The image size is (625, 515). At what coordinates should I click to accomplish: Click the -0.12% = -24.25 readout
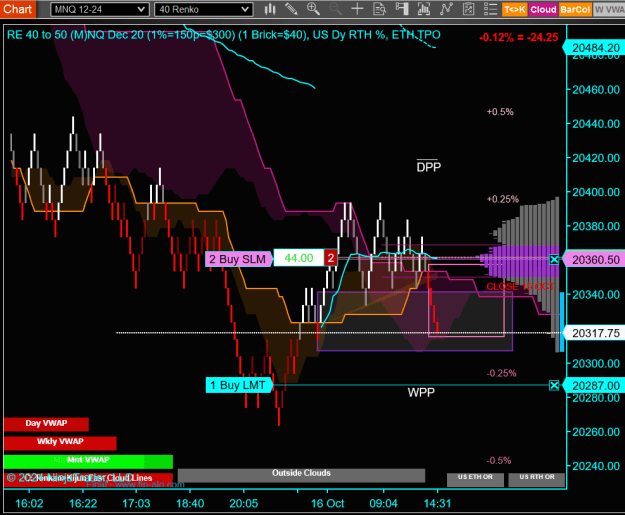click(519, 37)
